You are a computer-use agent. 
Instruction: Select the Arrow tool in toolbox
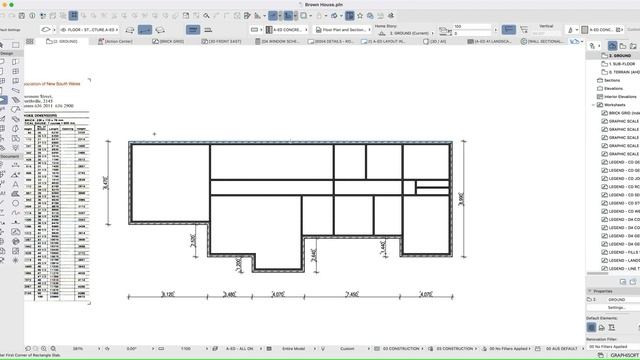coord(2,45)
